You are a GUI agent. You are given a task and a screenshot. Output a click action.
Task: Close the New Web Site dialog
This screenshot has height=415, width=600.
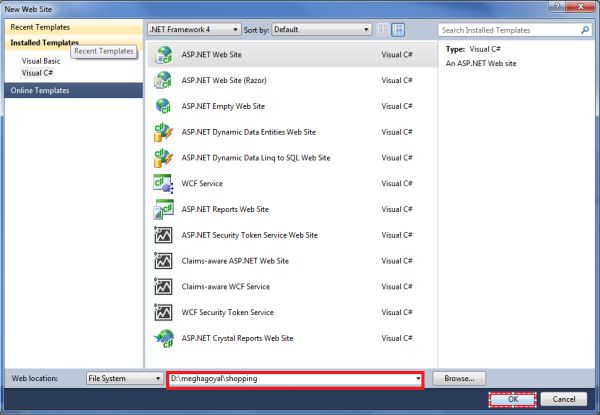[x=580, y=6]
